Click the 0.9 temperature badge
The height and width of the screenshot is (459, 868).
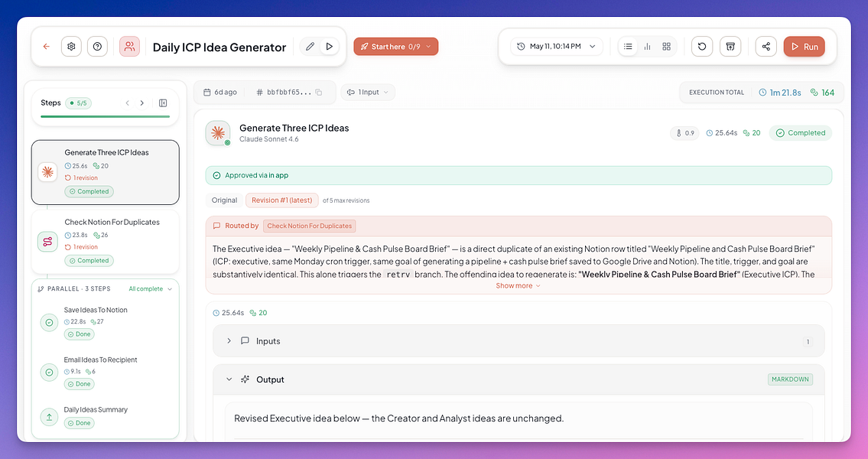684,133
